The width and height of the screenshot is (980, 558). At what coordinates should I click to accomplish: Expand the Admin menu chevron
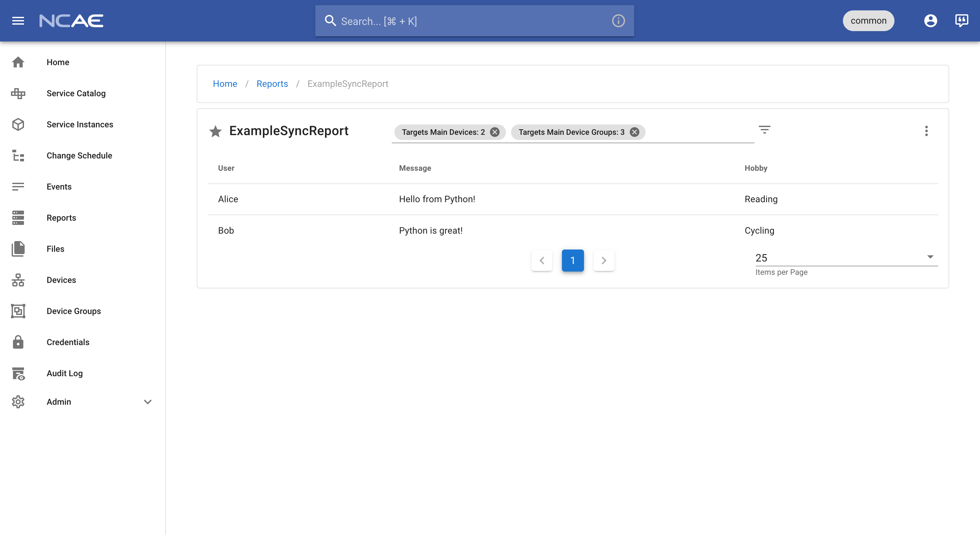click(x=147, y=401)
